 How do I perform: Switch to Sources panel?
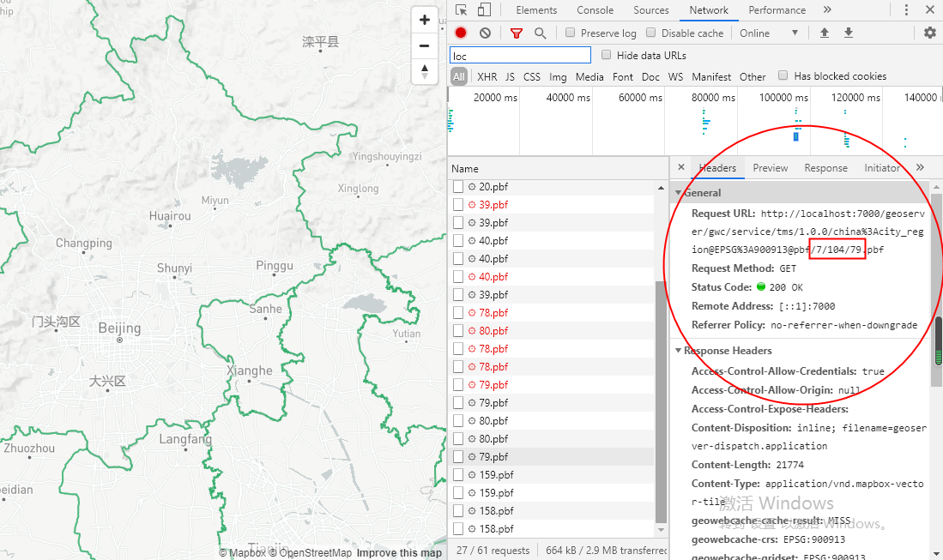click(651, 10)
